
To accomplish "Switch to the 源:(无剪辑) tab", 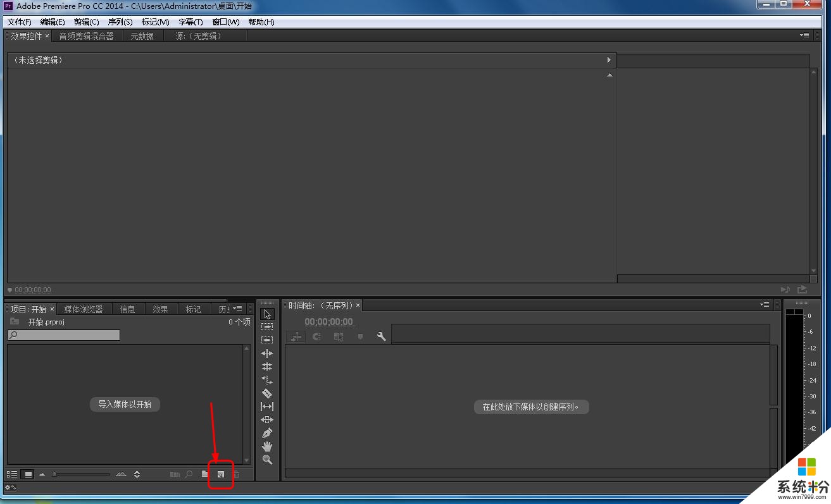I will click(x=198, y=36).
